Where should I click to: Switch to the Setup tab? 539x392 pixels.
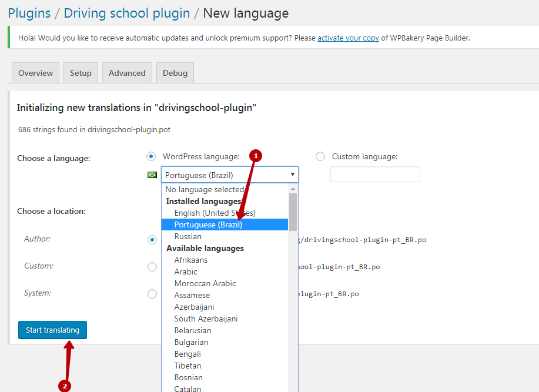(x=81, y=73)
